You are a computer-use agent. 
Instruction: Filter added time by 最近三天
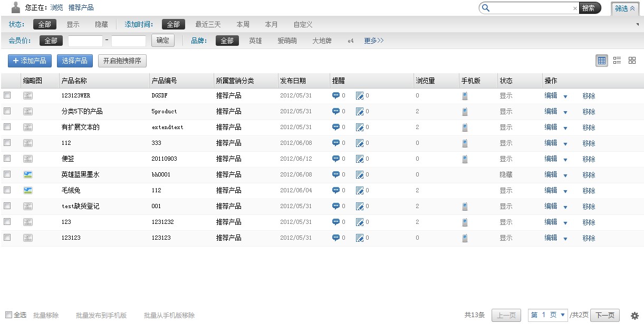(x=208, y=24)
